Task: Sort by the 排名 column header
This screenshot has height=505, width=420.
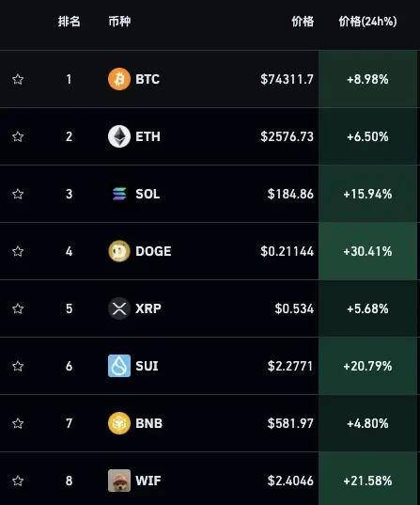Action: click(69, 22)
